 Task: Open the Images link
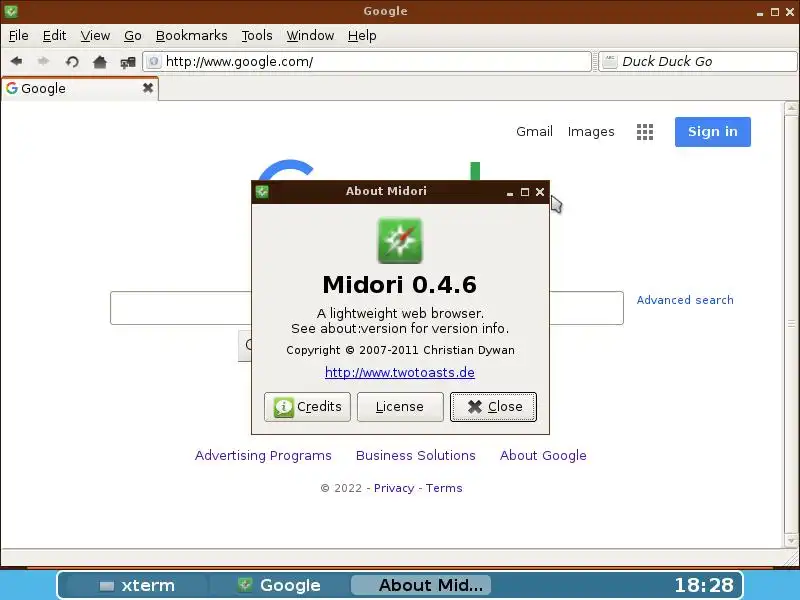(591, 132)
